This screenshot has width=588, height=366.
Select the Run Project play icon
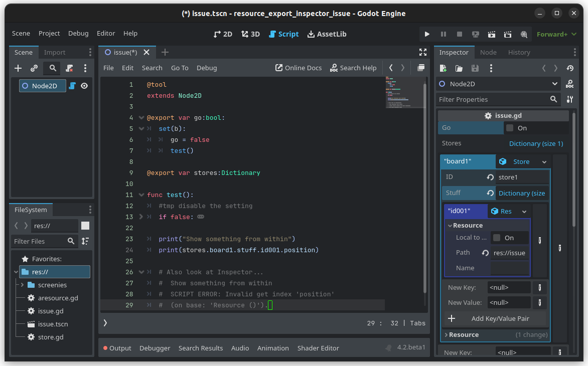[427, 34]
